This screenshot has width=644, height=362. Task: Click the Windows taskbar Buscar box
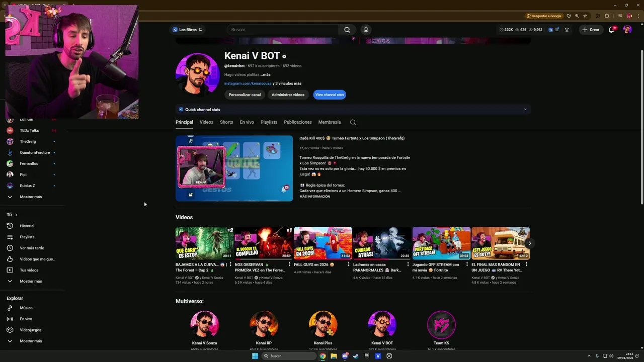click(289, 356)
